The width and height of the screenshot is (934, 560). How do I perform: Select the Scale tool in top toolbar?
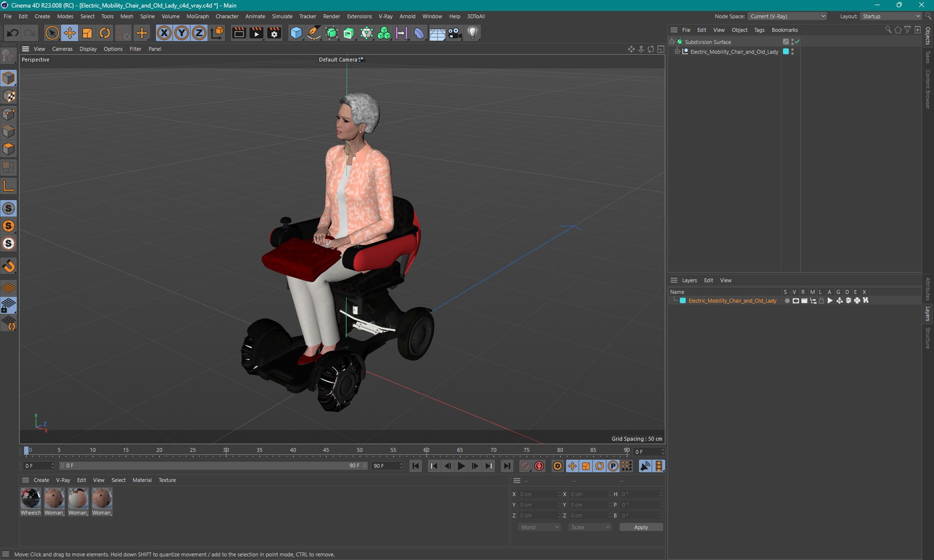pyautogui.click(x=87, y=33)
